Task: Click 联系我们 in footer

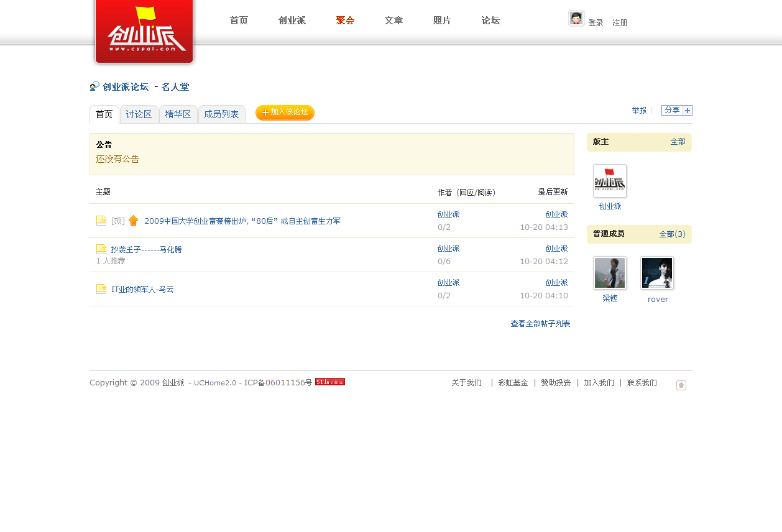Action: point(642,383)
